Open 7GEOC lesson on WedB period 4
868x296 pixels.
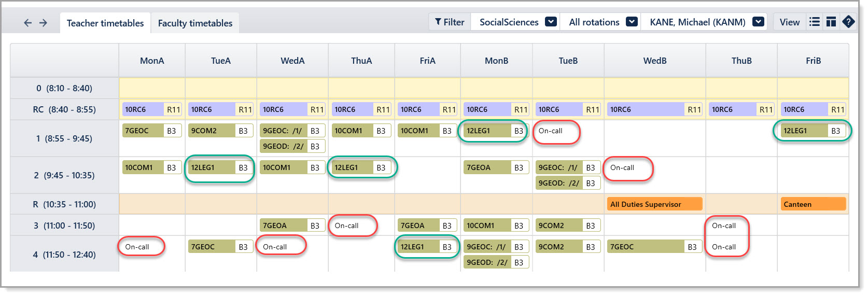(x=654, y=247)
